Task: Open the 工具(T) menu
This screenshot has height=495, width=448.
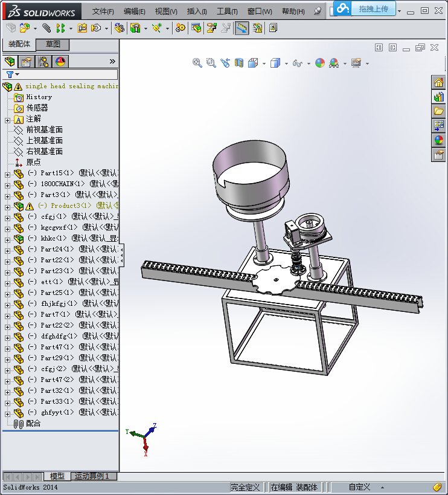Action: point(227,11)
